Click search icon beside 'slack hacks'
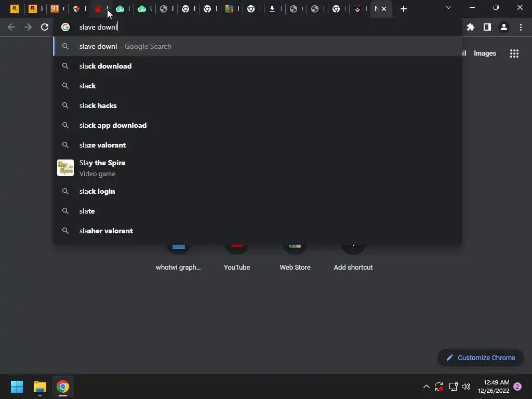 [x=65, y=105]
